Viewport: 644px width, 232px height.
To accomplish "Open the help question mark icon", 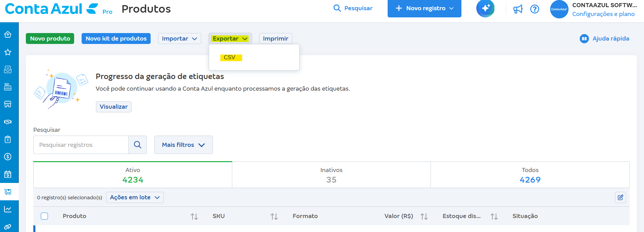I will (535, 9).
